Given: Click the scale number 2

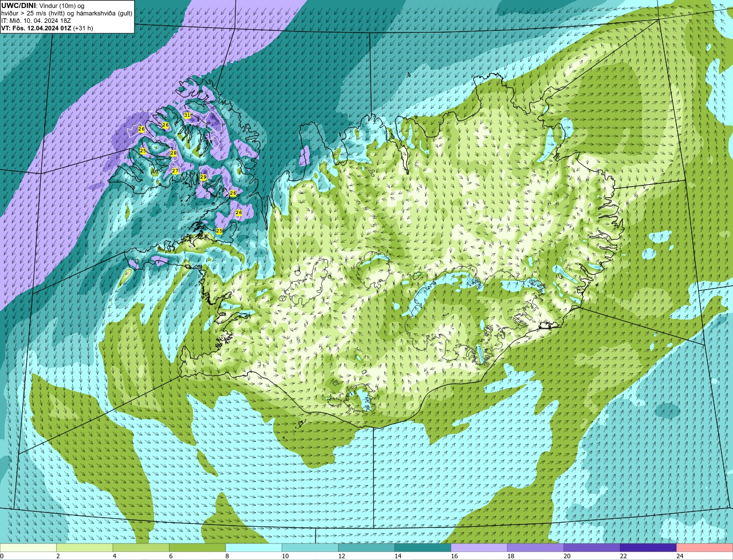Looking at the screenshot, I should click(x=58, y=556).
